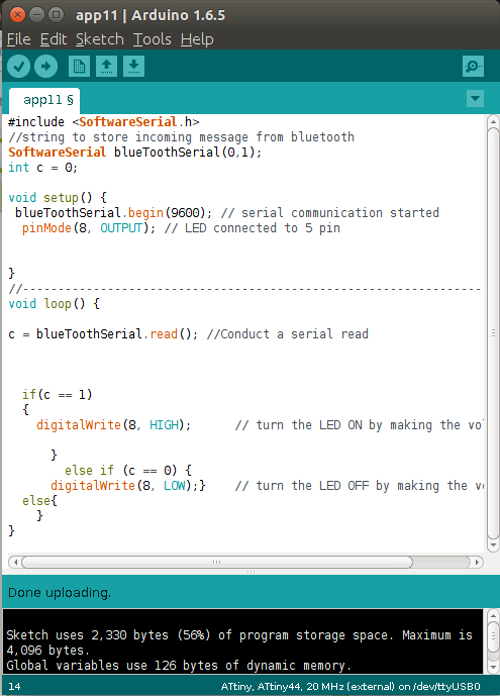Image resolution: width=500 pixels, height=696 pixels.
Task: Click the console 'Sketch uses 2,330 bytes' line
Action: coord(240,635)
